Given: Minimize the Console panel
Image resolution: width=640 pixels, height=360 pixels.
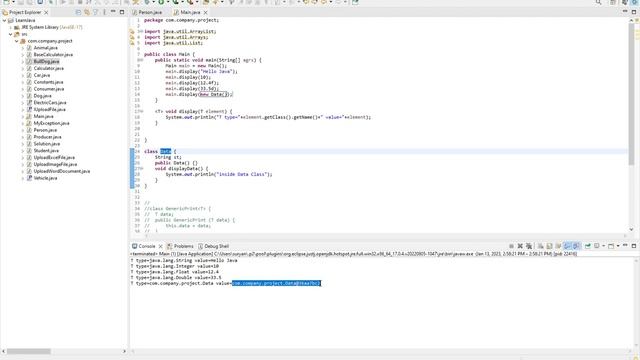Looking at the screenshot, I should tap(625, 245).
